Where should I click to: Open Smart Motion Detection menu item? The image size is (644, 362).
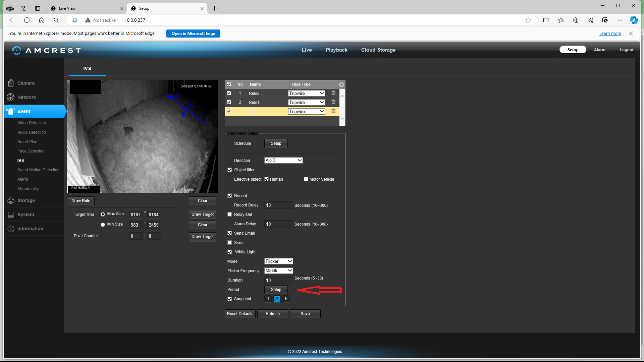tap(38, 170)
